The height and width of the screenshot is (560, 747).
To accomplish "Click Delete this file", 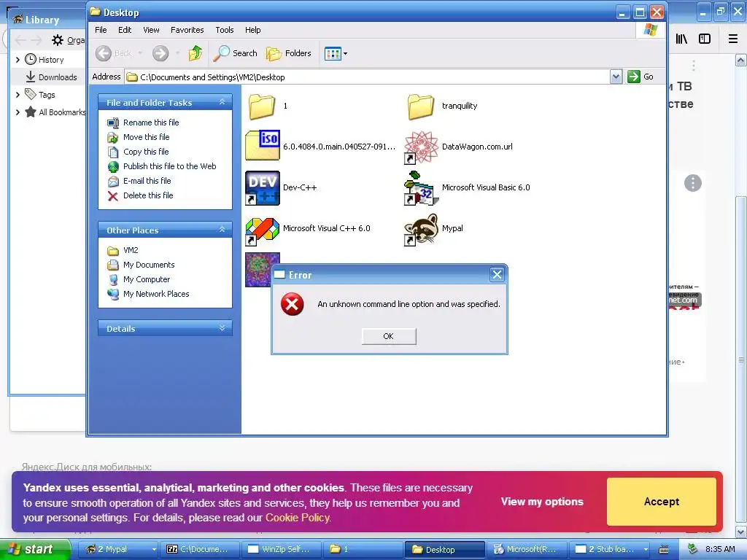I will tap(148, 195).
